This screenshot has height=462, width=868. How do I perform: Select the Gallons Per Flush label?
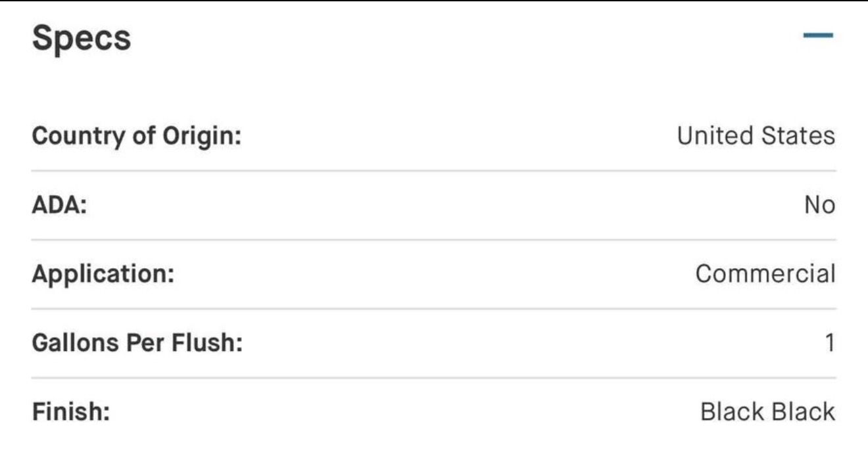pos(137,343)
